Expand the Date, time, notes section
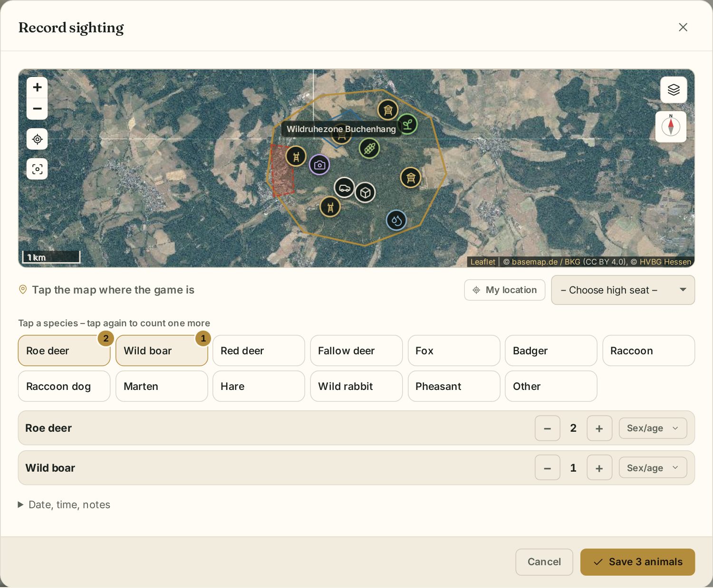This screenshot has height=588, width=713. (64, 504)
